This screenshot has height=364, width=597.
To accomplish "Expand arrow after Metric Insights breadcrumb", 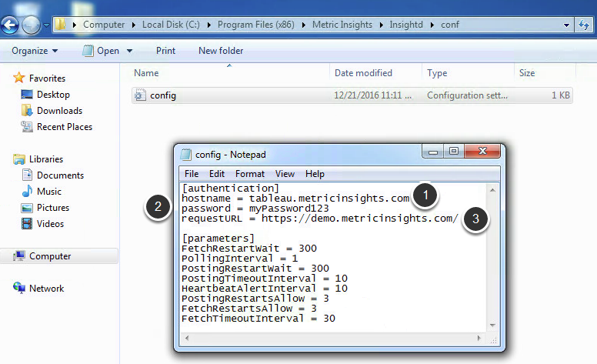I will (381, 25).
